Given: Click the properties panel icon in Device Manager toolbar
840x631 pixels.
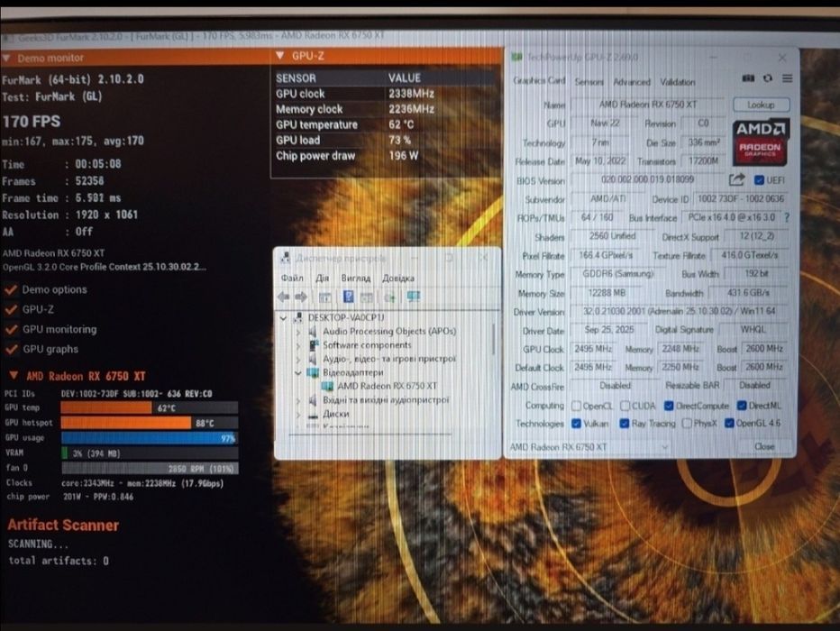Looking at the screenshot, I should [367, 297].
